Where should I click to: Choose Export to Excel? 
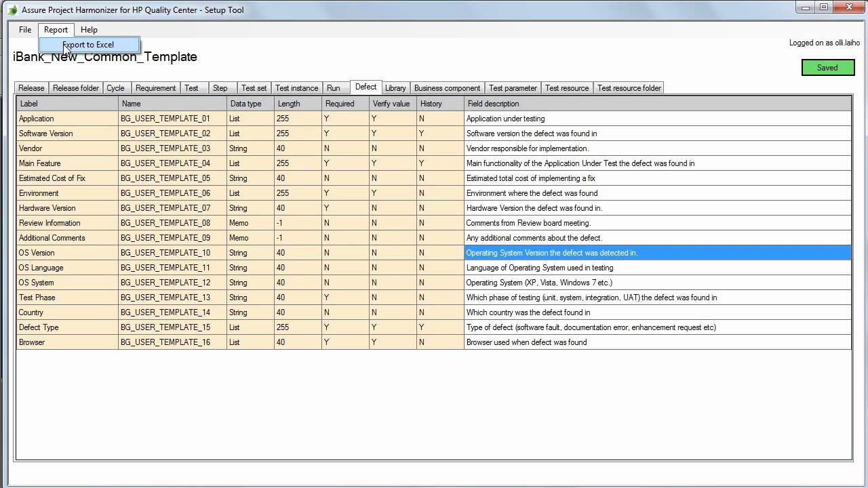(x=89, y=45)
